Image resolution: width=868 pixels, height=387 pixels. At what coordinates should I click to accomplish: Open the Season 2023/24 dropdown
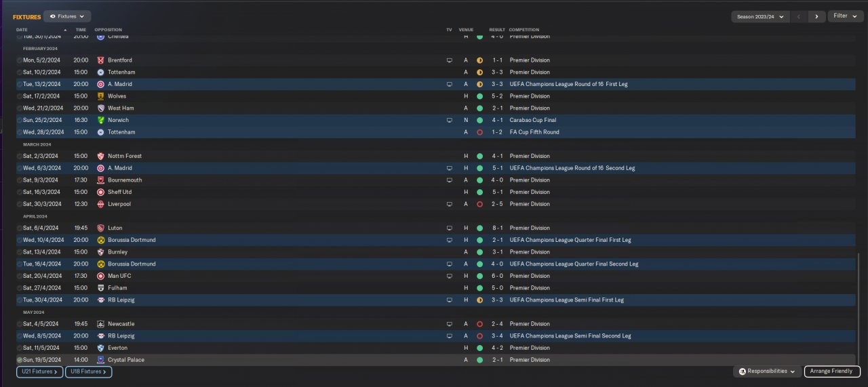click(x=760, y=16)
